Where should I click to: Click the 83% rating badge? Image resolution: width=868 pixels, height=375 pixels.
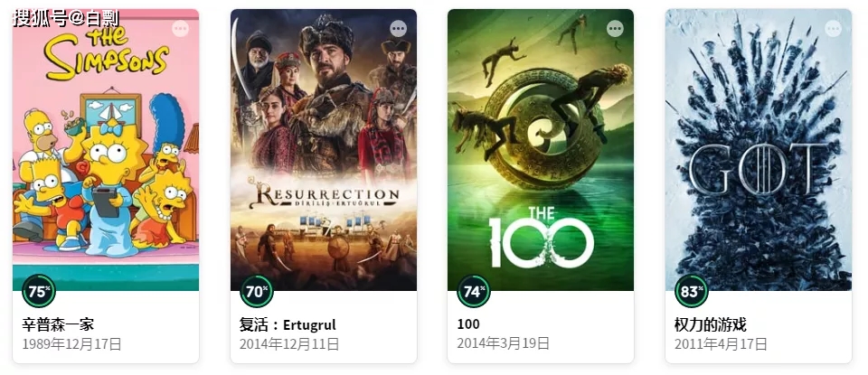click(692, 291)
